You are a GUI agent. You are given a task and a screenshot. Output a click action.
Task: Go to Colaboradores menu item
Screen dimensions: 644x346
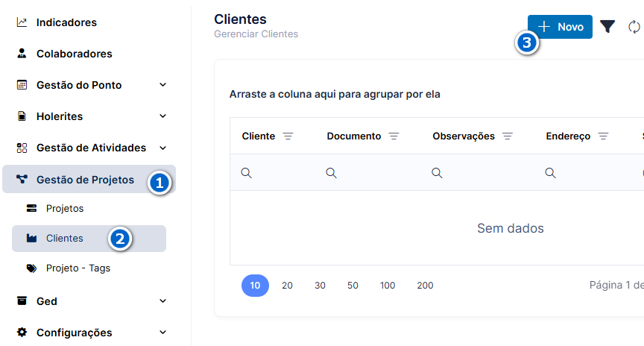(x=89, y=54)
